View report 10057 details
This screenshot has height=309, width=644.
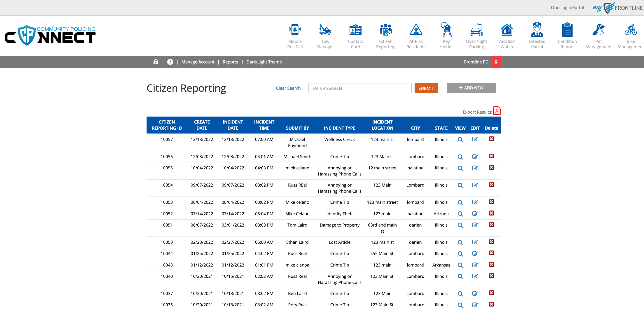(460, 140)
